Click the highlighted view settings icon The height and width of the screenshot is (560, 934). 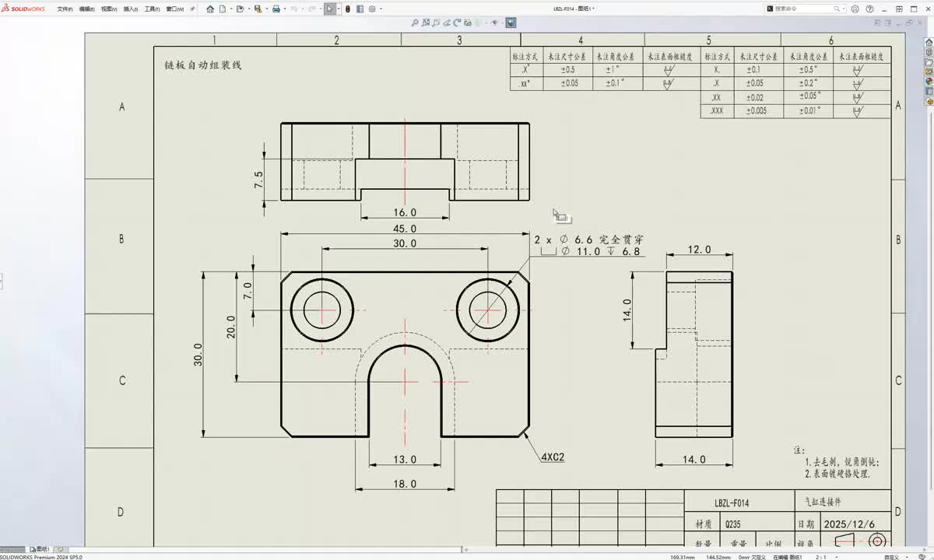point(511,23)
